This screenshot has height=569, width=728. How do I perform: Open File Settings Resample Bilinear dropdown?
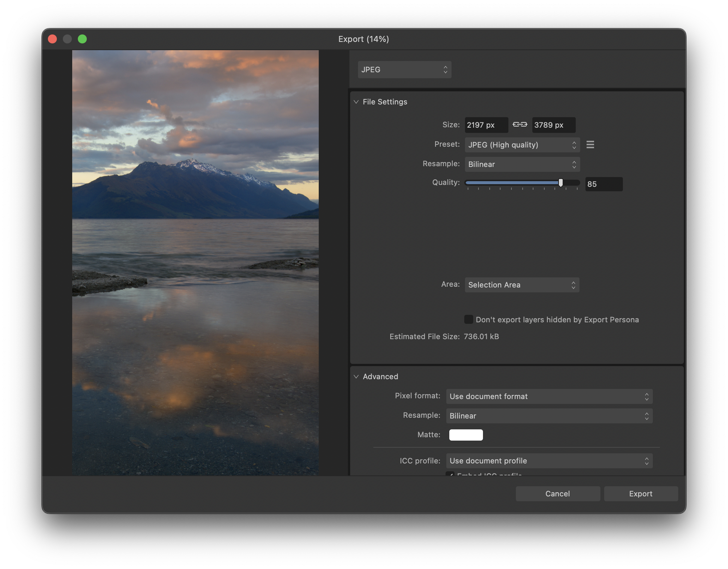click(x=522, y=164)
